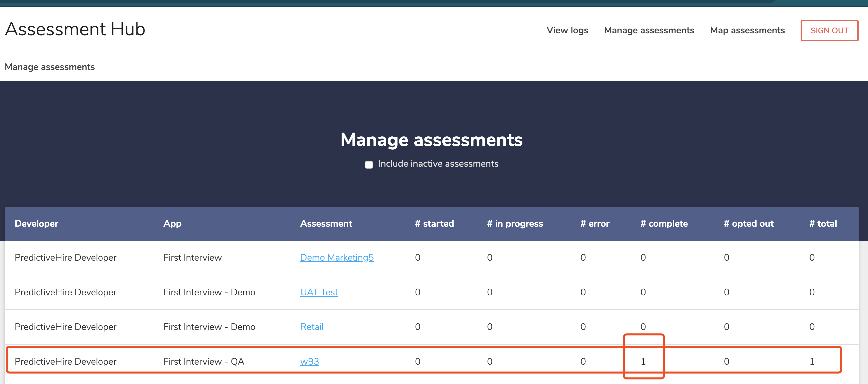Open the Demo Marketing5 assessment
The height and width of the screenshot is (384, 868).
[x=337, y=257]
